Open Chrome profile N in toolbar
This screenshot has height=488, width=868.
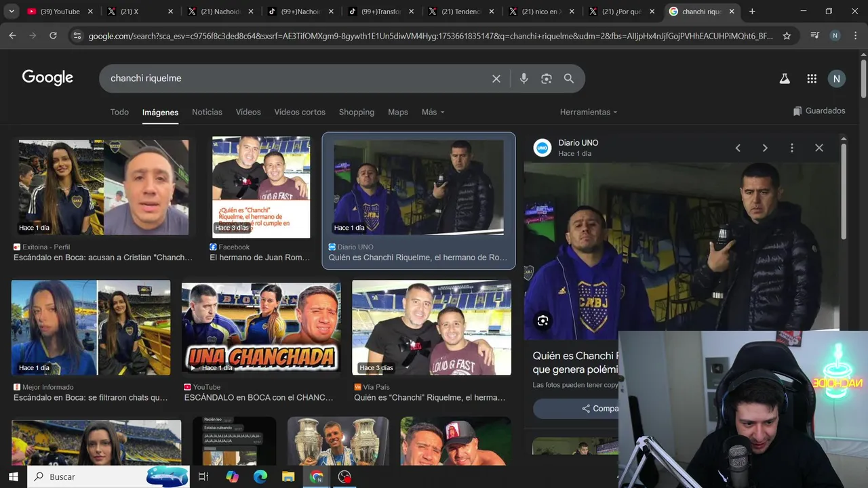(x=835, y=36)
